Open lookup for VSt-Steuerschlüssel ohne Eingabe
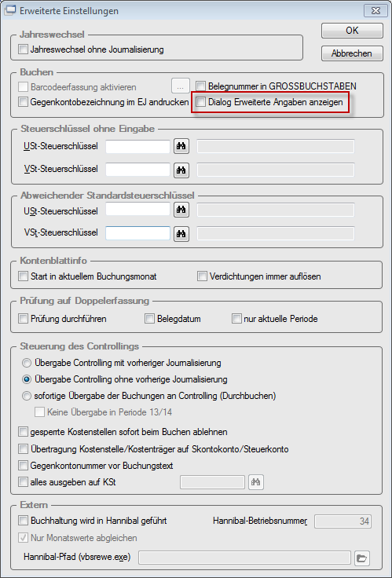Screen dimensions: 392x578 tap(181, 170)
